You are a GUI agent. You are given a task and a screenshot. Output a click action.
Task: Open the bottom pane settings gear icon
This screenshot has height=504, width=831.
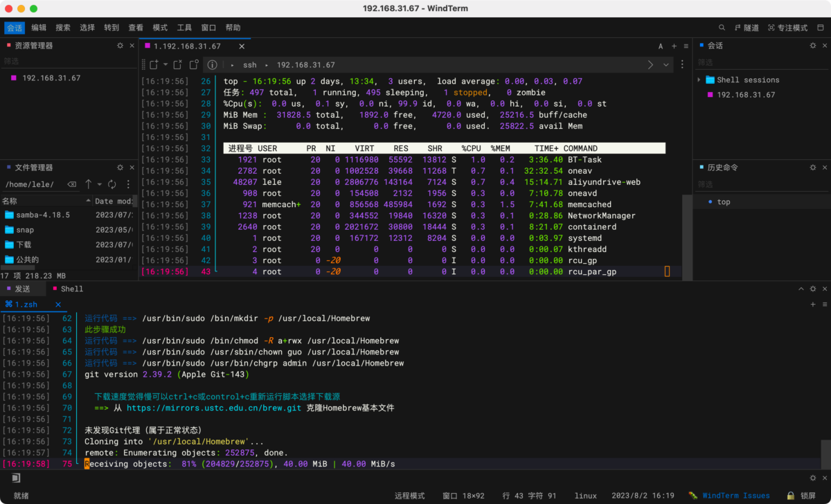pyautogui.click(x=813, y=289)
